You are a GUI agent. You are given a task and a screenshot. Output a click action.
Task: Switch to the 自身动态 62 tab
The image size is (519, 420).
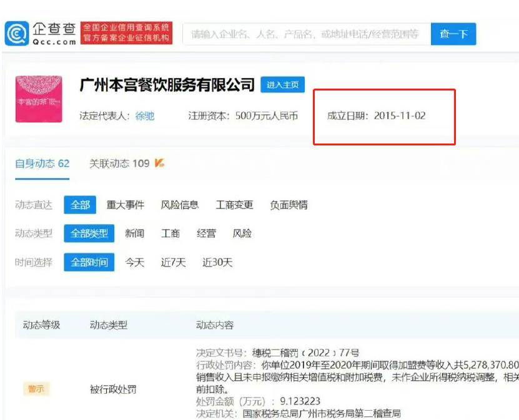tap(42, 164)
